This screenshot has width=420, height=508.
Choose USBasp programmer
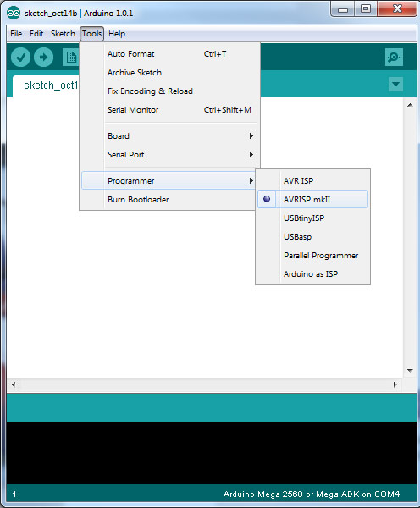pyautogui.click(x=312, y=237)
